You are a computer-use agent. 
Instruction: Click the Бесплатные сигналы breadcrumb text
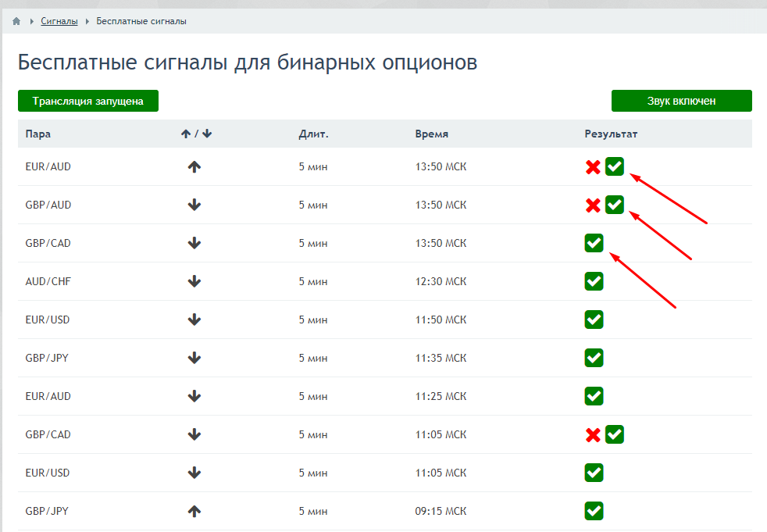pos(141,21)
